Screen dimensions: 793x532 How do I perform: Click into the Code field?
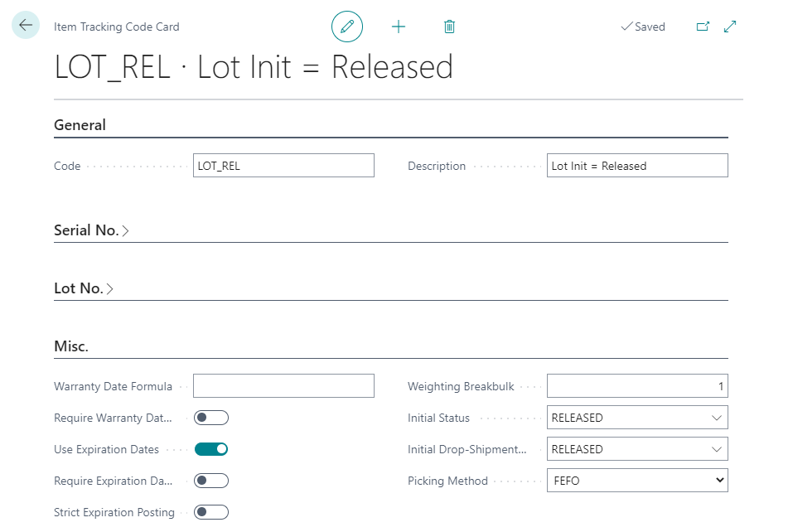click(283, 166)
